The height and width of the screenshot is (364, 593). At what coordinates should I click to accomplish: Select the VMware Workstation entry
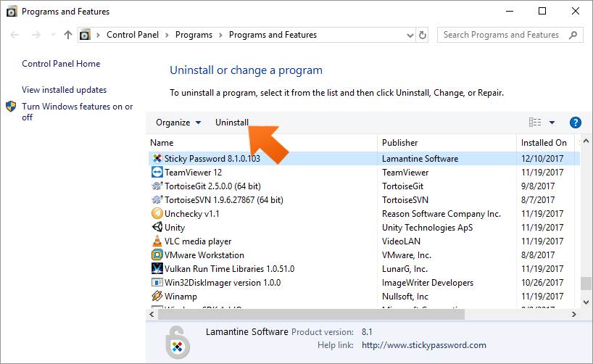point(204,255)
